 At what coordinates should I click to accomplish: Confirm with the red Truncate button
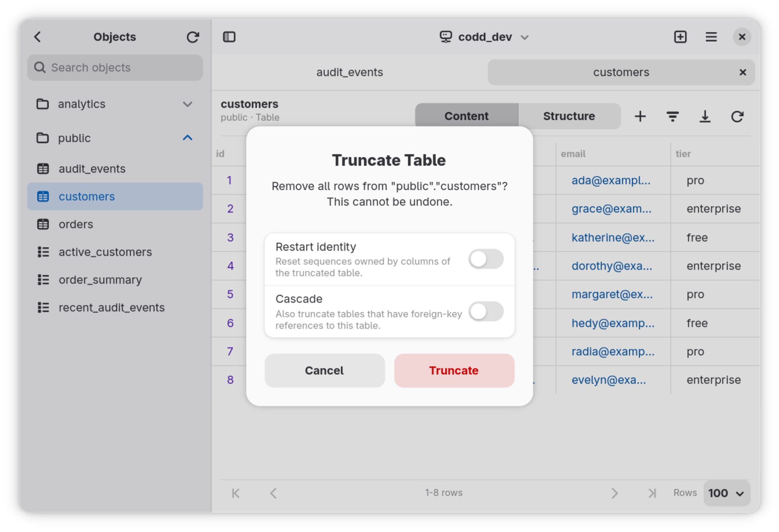(454, 370)
